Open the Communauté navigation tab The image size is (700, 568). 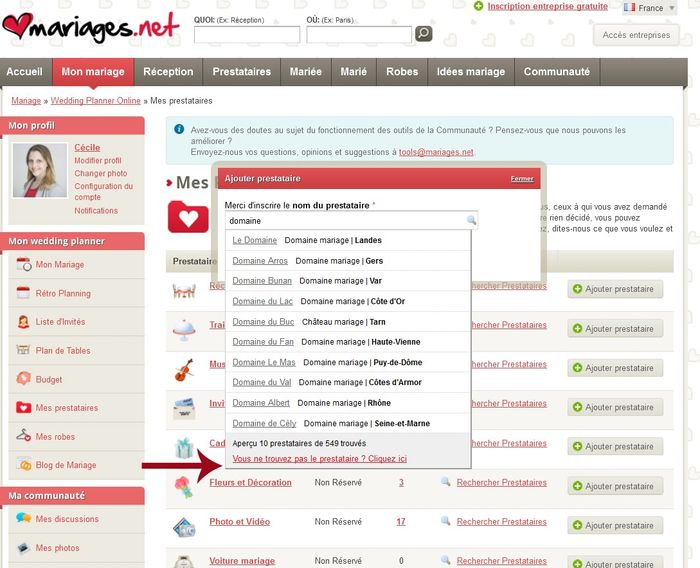tap(557, 72)
